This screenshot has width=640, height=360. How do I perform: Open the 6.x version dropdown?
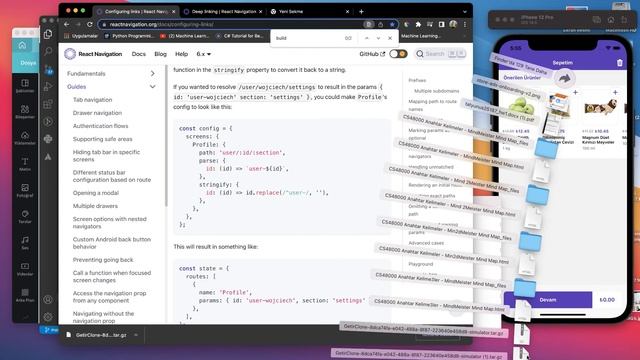(x=204, y=54)
